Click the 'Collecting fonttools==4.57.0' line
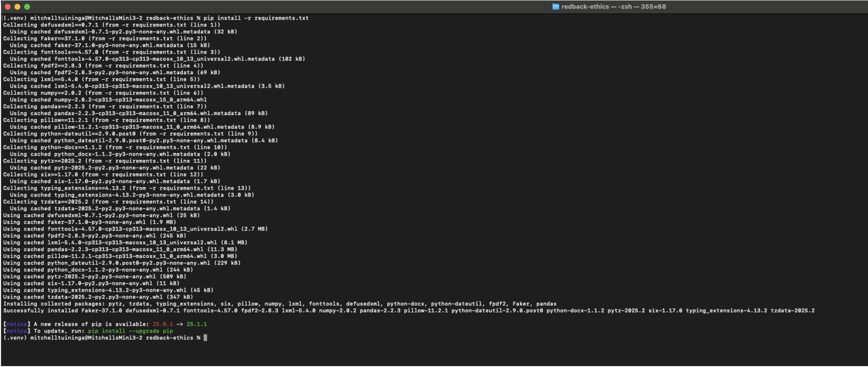The width and height of the screenshot is (868, 367). click(x=112, y=52)
